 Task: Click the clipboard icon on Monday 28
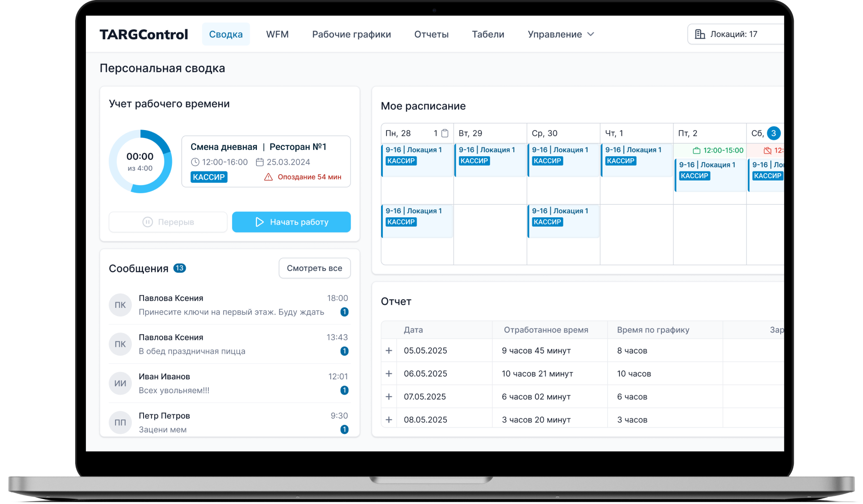445,133
